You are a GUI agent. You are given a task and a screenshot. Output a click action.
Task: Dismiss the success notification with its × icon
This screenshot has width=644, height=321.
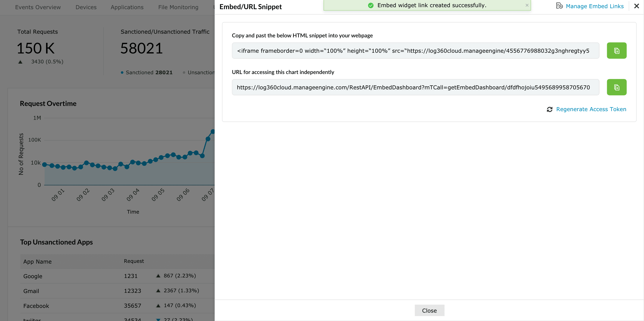526,5
